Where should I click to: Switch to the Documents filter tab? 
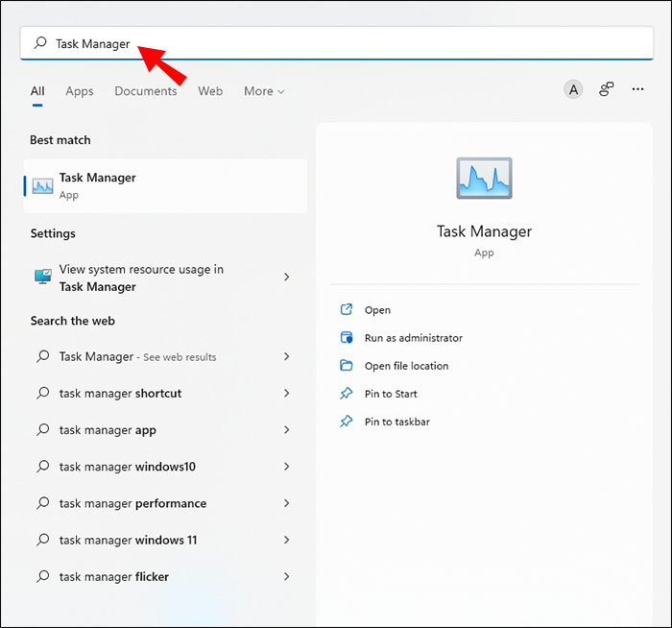[x=146, y=91]
